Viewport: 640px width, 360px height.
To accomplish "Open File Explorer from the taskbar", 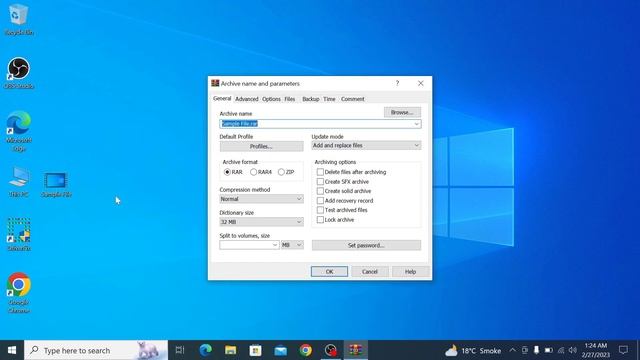I will (x=231, y=350).
